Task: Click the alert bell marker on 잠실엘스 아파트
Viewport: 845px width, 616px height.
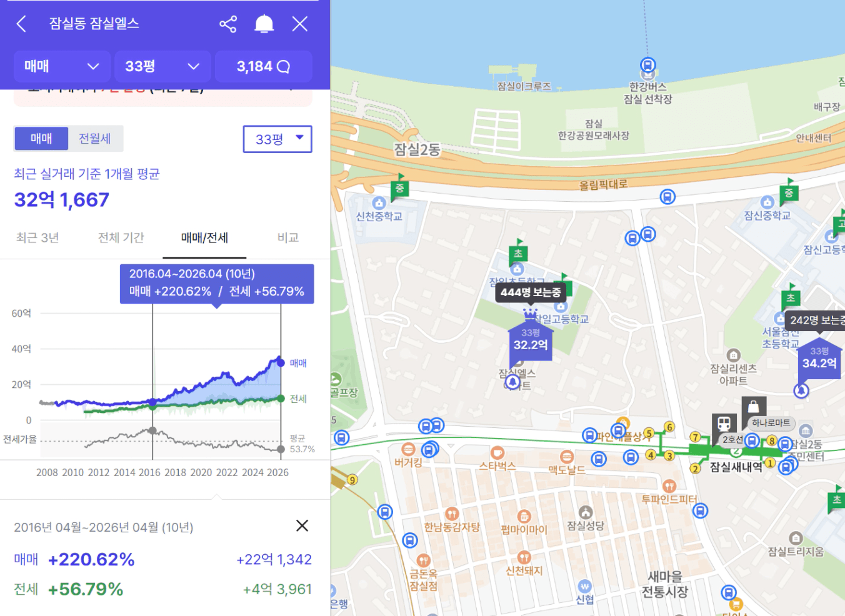Action: coord(512,382)
